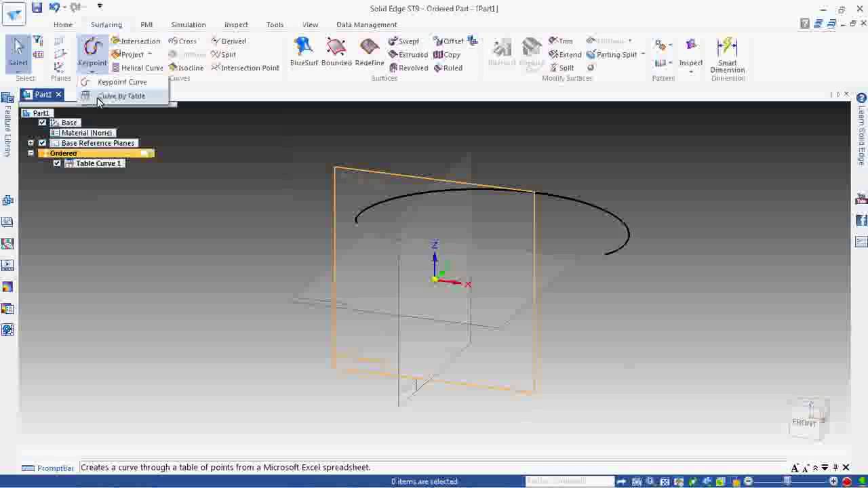Open the Learn Solid Edge side tab
The width and height of the screenshot is (868, 488).
pos(862,129)
